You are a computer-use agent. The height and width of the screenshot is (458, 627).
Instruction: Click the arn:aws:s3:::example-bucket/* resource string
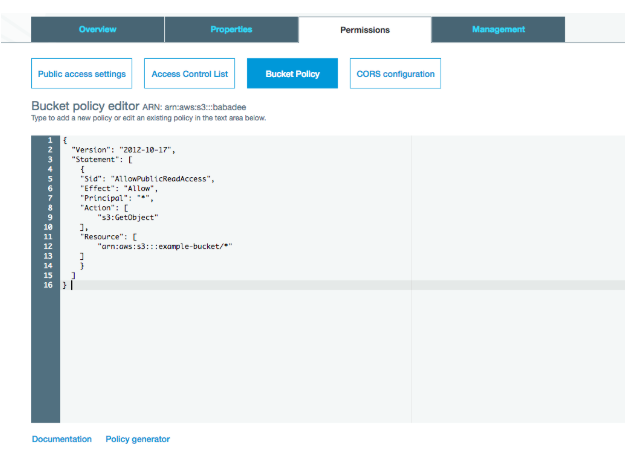165,246
